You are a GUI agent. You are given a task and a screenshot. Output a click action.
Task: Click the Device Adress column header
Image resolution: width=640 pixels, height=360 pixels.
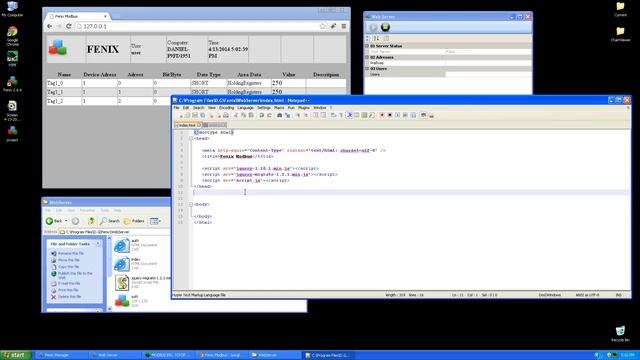pos(100,75)
